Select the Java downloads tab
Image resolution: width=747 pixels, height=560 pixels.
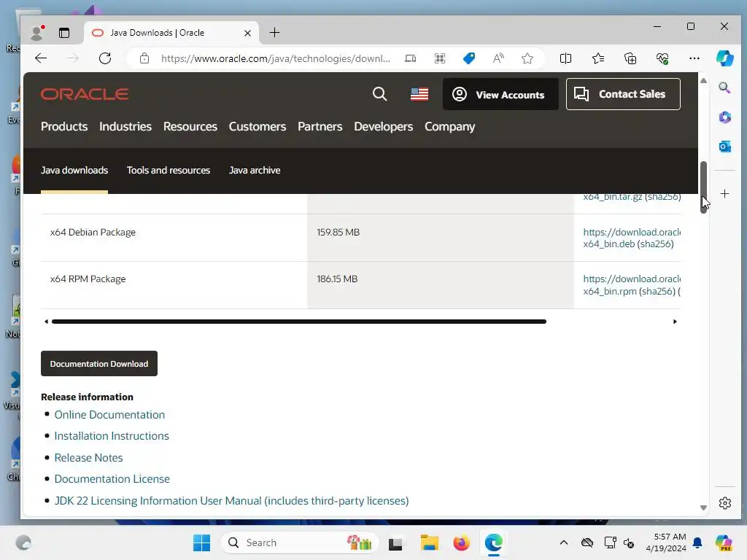[x=74, y=170]
